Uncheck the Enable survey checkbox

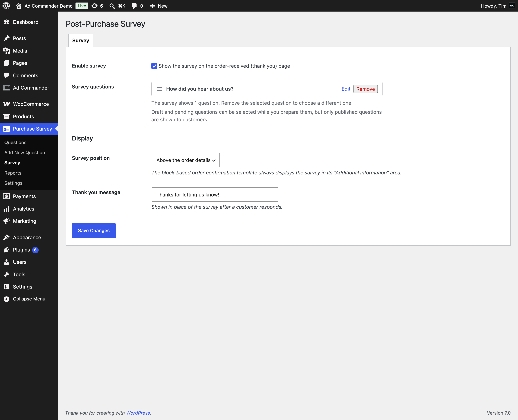pos(154,66)
